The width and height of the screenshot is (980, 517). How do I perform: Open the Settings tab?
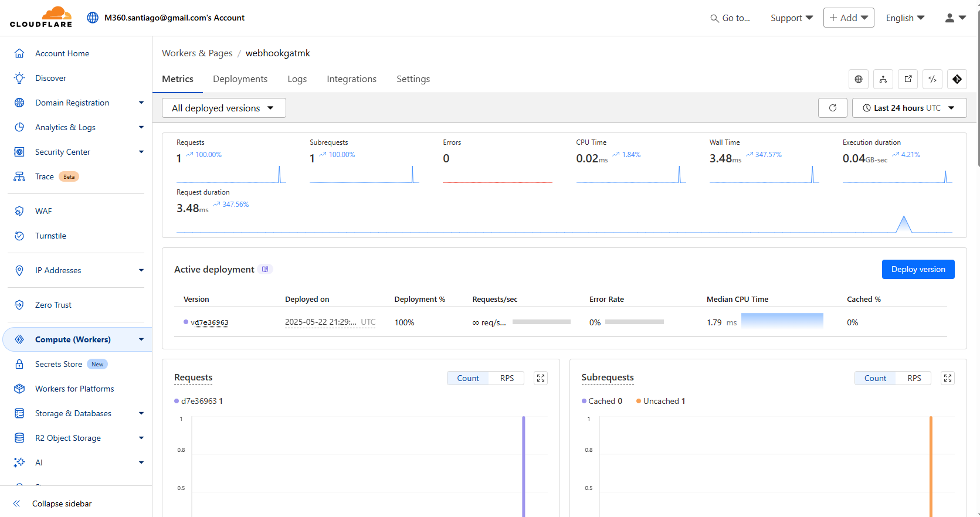point(413,79)
